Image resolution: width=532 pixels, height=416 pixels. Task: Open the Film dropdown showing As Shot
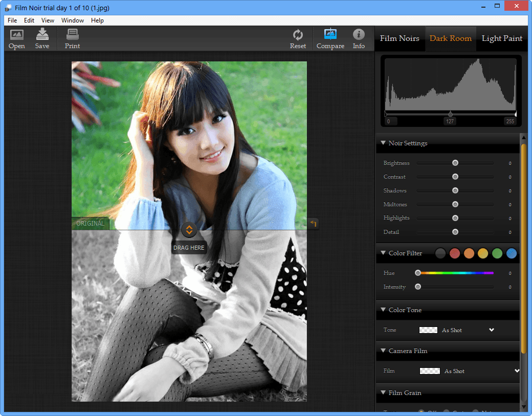click(x=469, y=371)
